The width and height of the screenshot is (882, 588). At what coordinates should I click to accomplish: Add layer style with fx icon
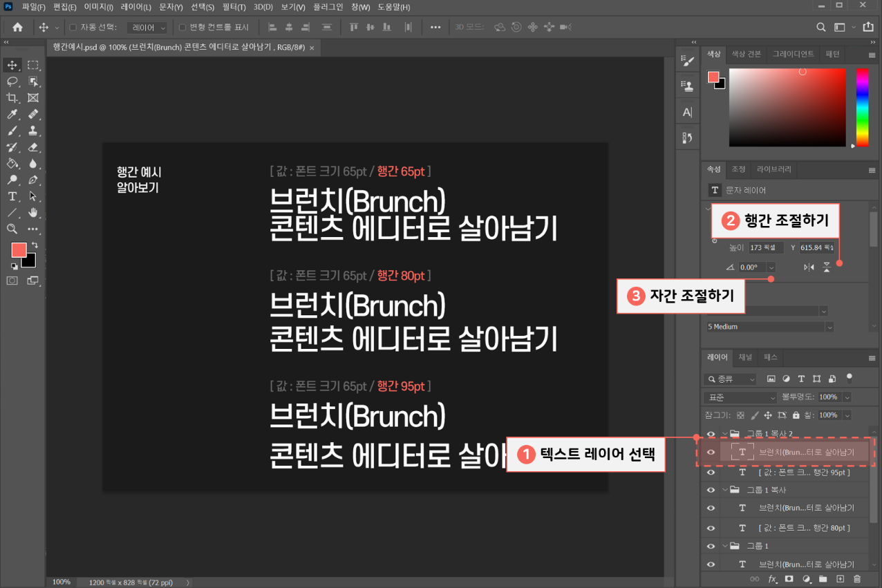pos(772,579)
